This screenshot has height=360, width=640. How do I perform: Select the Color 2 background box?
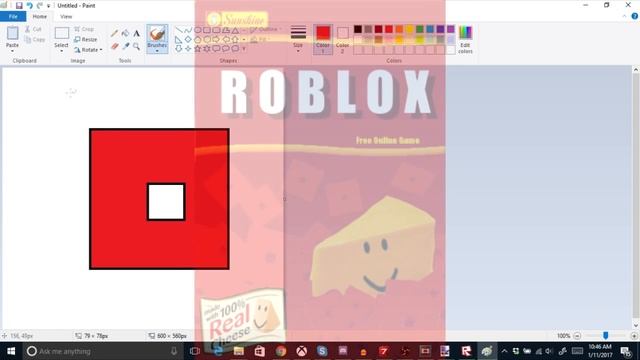coord(342,39)
